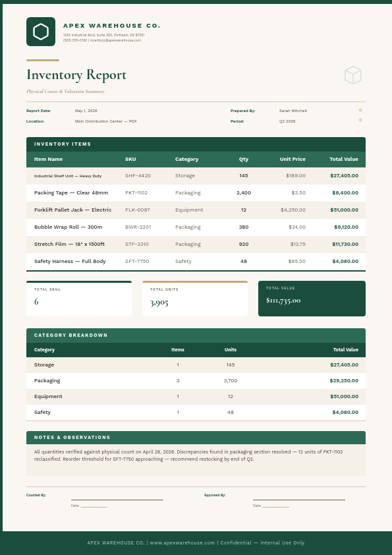Screen dimensions: 392x555
Task: Click the "Units" column header in breakdown
Action: 231,350
